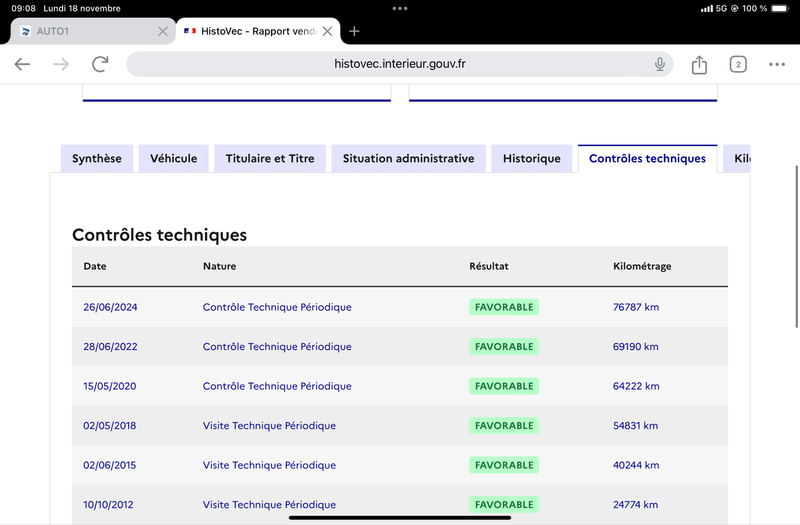The height and width of the screenshot is (525, 800).
Task: Click the page vertical scrollbar
Action: click(x=796, y=246)
